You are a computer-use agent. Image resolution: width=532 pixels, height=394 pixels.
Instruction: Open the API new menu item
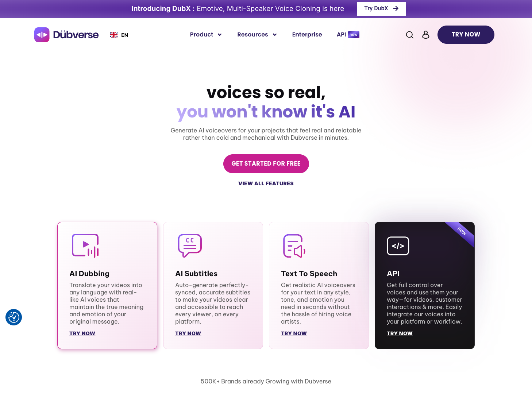(348, 34)
